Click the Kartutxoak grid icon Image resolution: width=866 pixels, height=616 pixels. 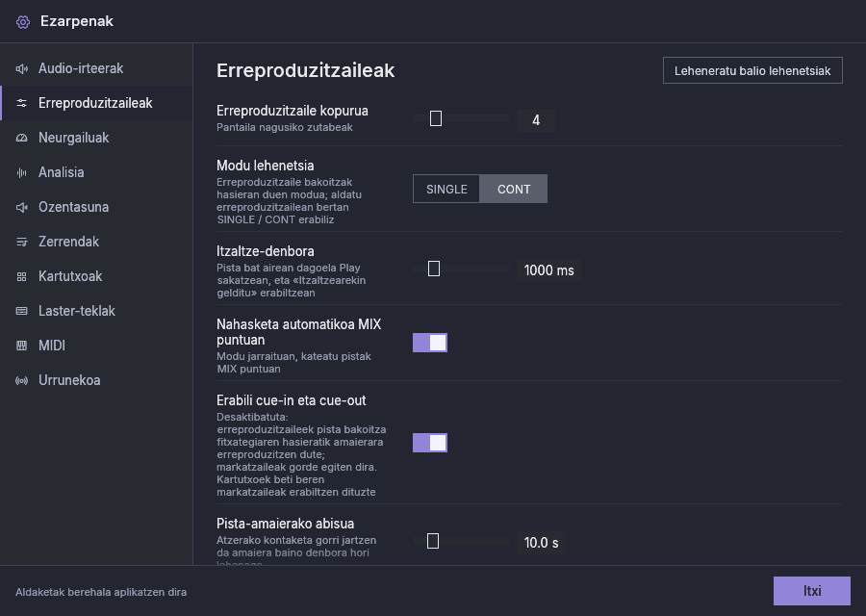[x=21, y=276]
